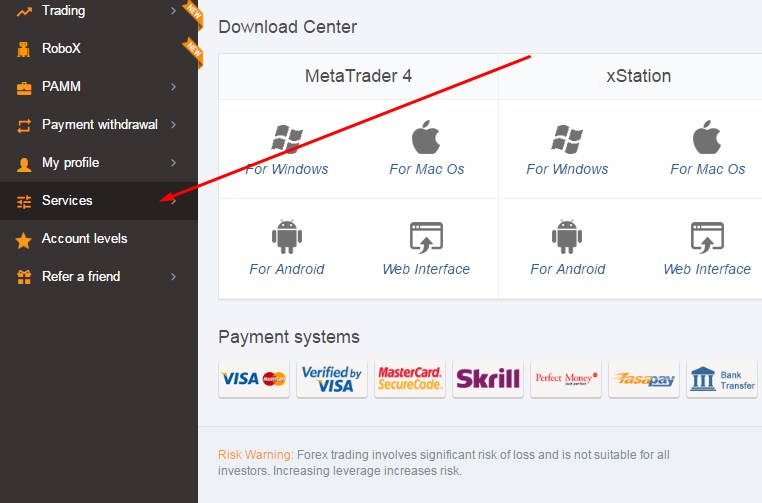Click MetaTrader 4 Android robot icon
This screenshot has height=503, width=762.
coord(287,237)
